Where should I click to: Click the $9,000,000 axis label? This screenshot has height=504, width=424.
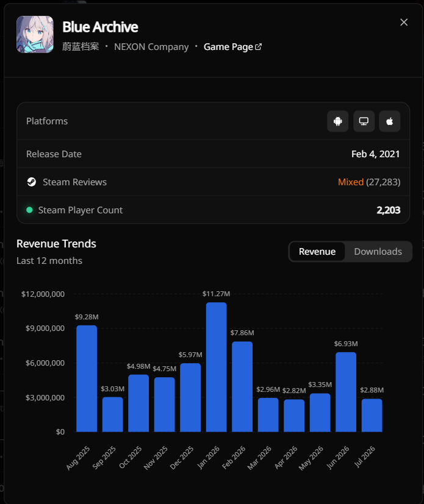tap(45, 328)
